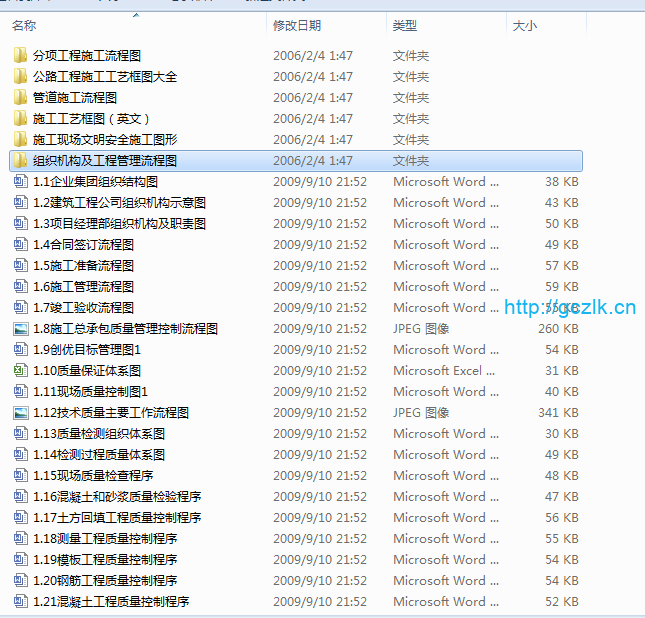
Task: Sort files by 名称 column header
Action: (x=24, y=25)
